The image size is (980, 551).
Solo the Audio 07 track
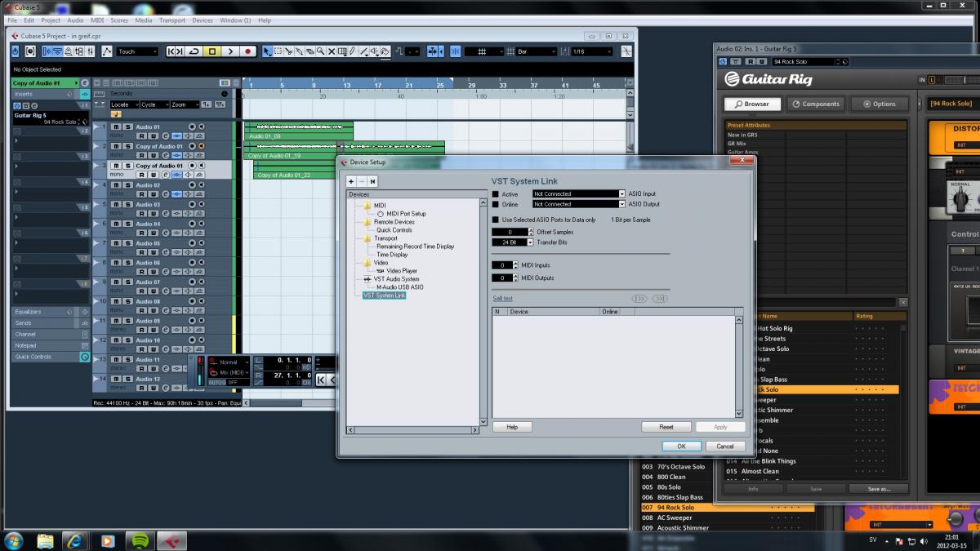pyautogui.click(x=127, y=282)
